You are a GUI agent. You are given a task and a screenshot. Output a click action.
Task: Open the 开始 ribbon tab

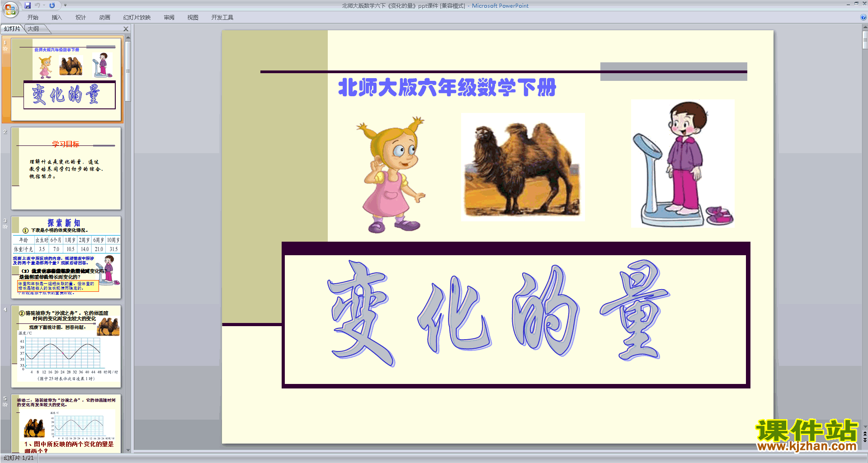click(x=33, y=18)
